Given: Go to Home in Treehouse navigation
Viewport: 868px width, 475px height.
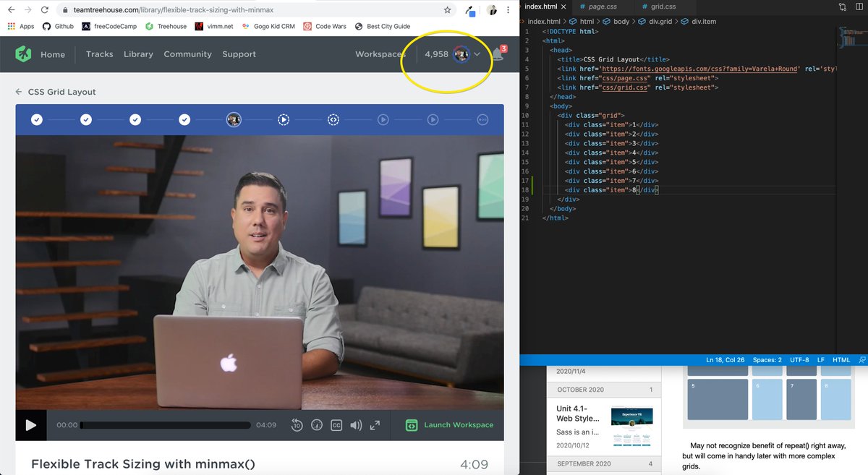Looking at the screenshot, I should (53, 54).
